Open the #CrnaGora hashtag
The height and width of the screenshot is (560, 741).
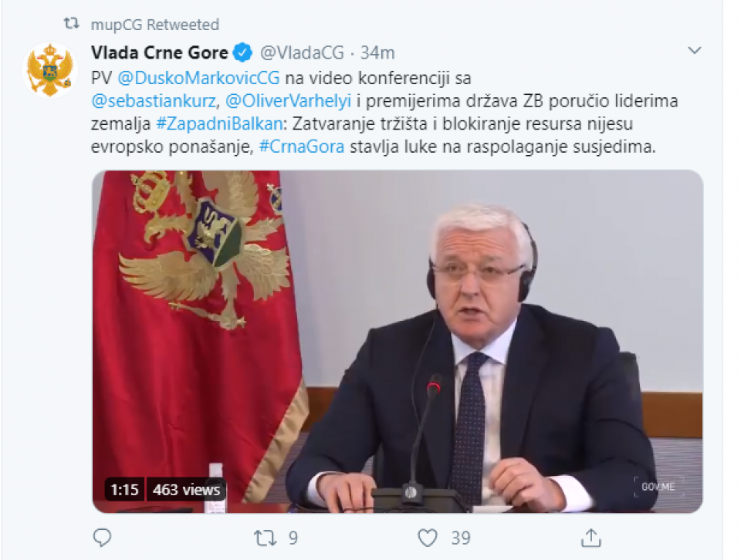coord(302,147)
